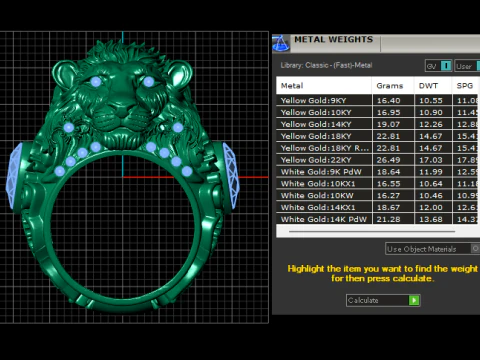Click the SPG column header
The height and width of the screenshot is (360, 480).
466,86
